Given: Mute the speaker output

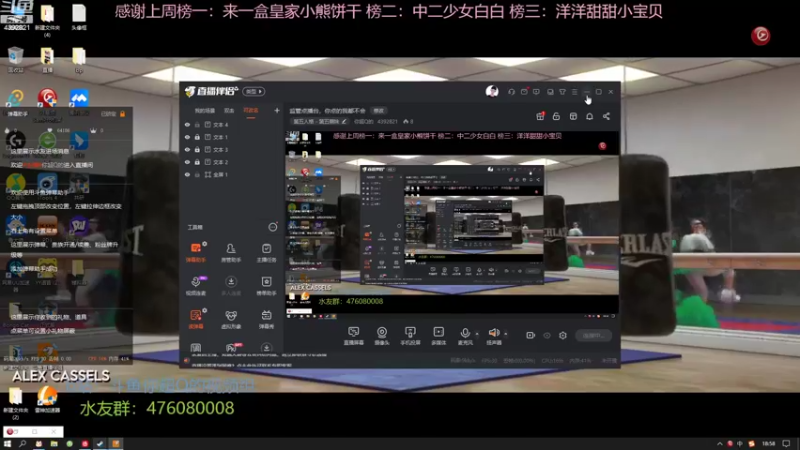Looking at the screenshot, I should [493, 336].
